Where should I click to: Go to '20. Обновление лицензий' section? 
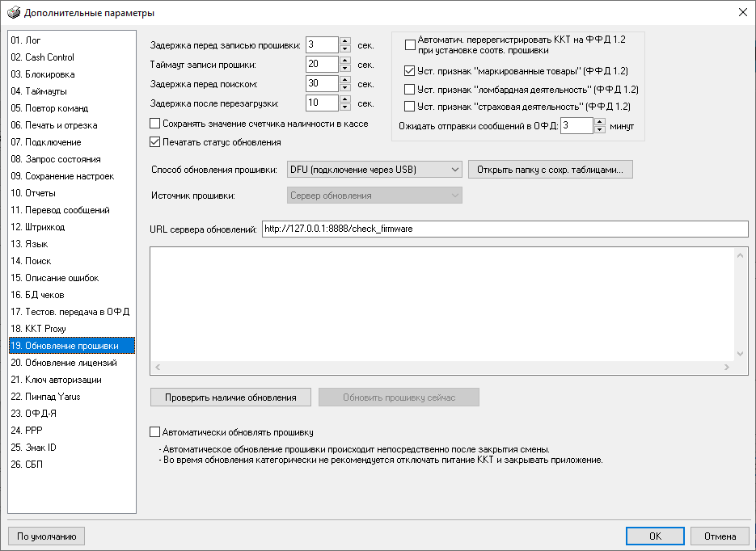(63, 363)
